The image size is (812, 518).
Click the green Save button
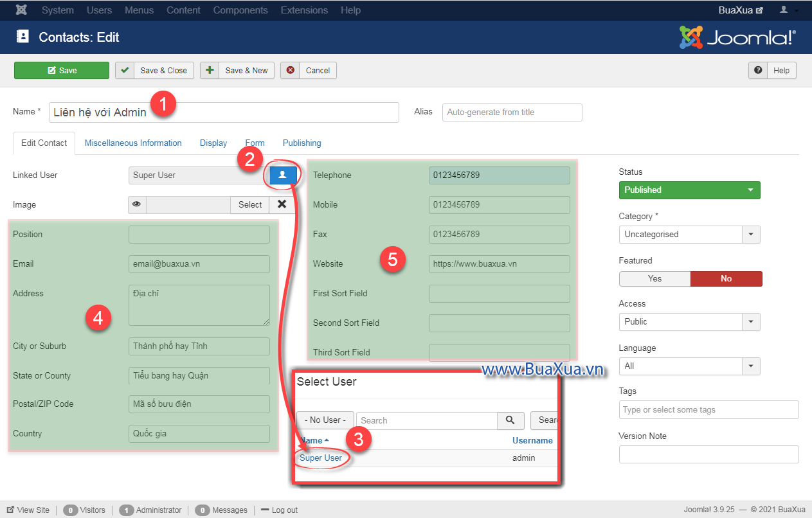[x=62, y=71]
